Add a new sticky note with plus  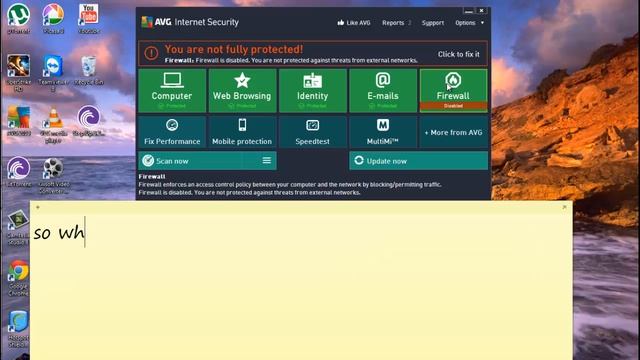pos(38,207)
